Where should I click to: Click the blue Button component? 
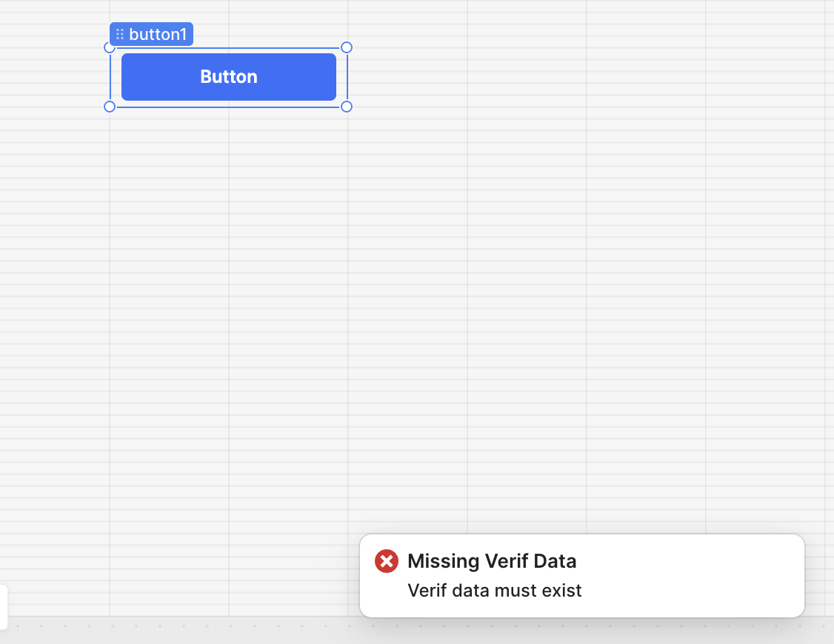click(x=229, y=76)
